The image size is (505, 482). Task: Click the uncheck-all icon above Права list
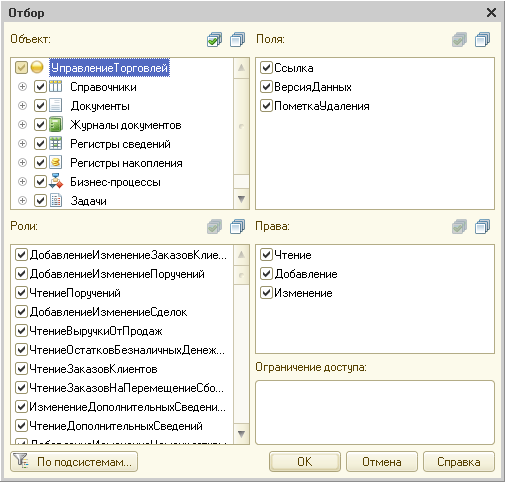tap(483, 227)
